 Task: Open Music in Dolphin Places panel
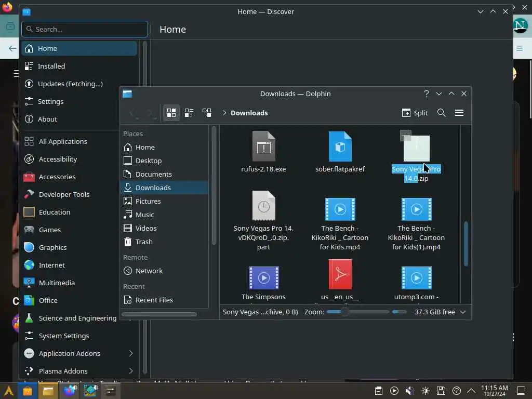pyautogui.click(x=165, y=215)
